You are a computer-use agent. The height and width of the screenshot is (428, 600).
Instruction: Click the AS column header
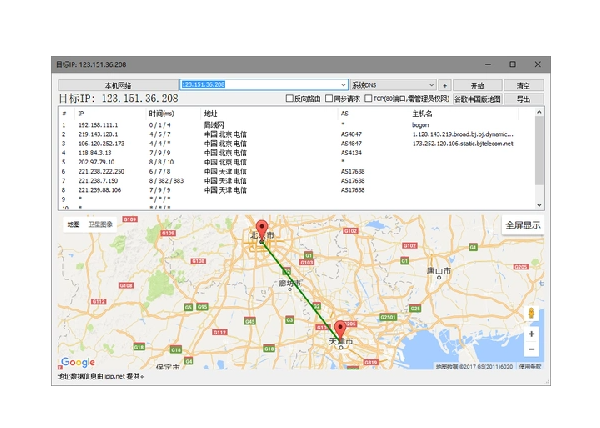click(374, 114)
